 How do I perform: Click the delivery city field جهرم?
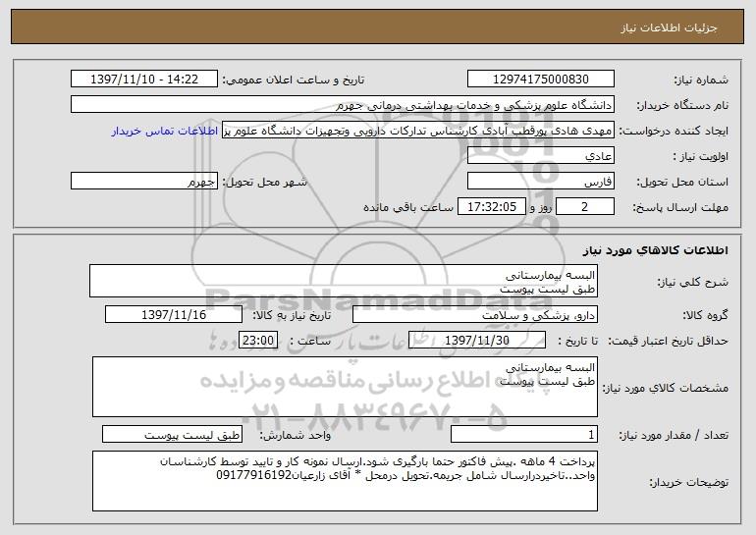[x=144, y=182]
